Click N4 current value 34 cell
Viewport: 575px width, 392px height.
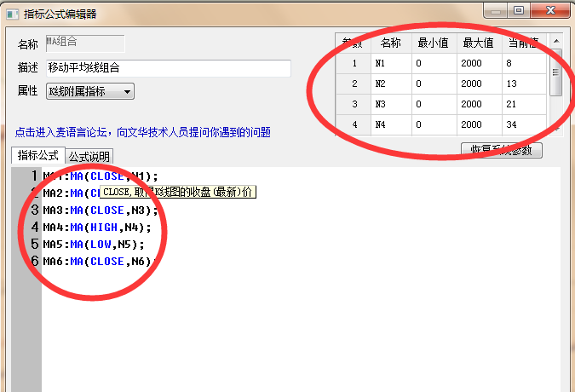tap(524, 124)
